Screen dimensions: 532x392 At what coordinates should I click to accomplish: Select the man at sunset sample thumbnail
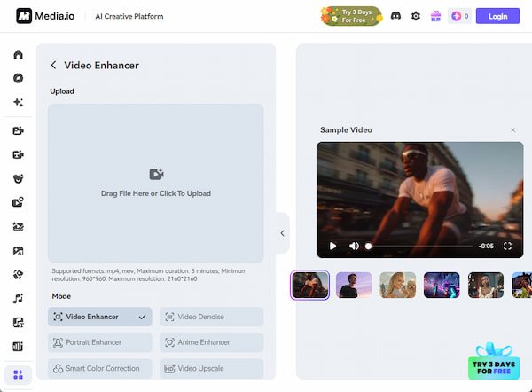click(354, 285)
